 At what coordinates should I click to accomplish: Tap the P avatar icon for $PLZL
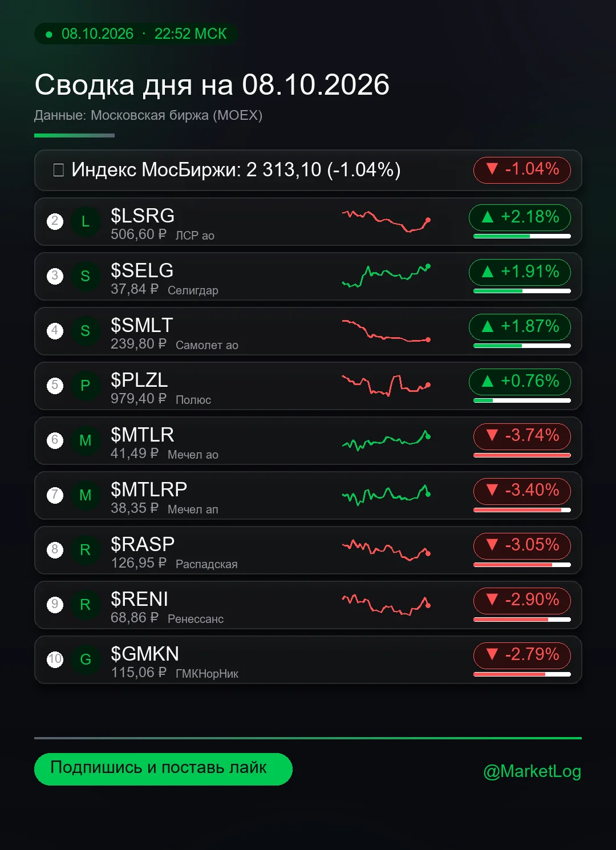[85, 386]
